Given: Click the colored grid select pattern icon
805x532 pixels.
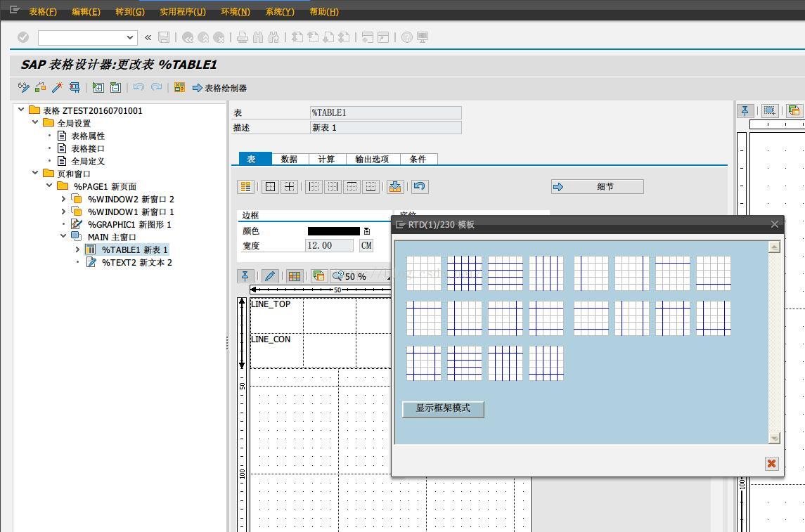Looking at the screenshot, I should (x=294, y=276).
